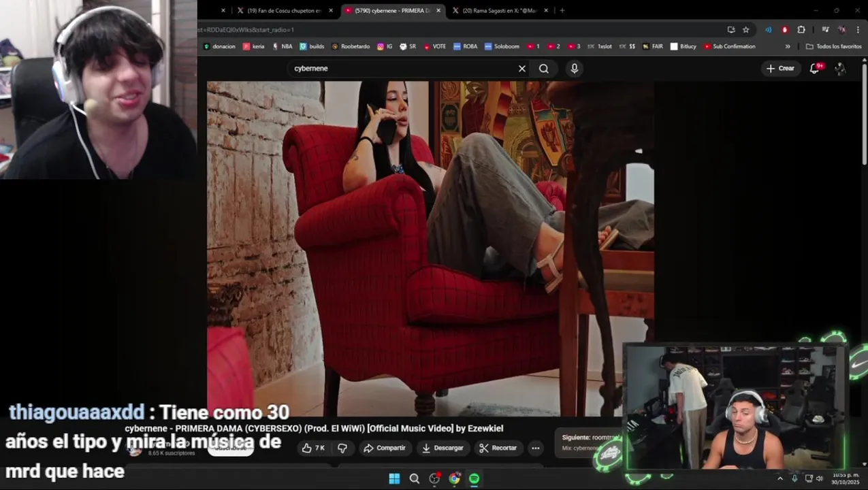868x490 pixels.
Task: Bookmark this page with star icon
Action: (x=746, y=29)
